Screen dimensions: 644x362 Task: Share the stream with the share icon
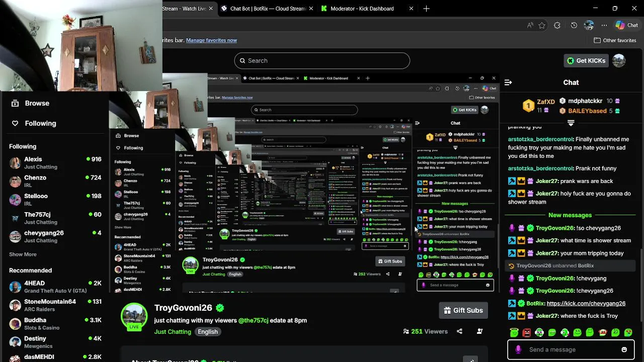point(459,331)
